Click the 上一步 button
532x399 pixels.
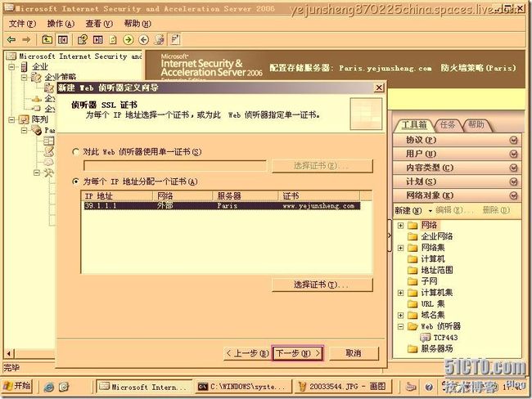(247, 353)
